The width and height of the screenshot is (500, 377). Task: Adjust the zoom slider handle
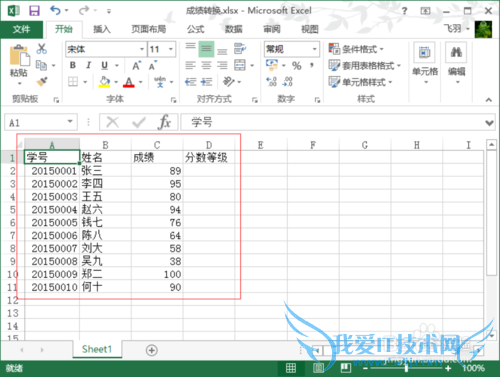(x=406, y=368)
